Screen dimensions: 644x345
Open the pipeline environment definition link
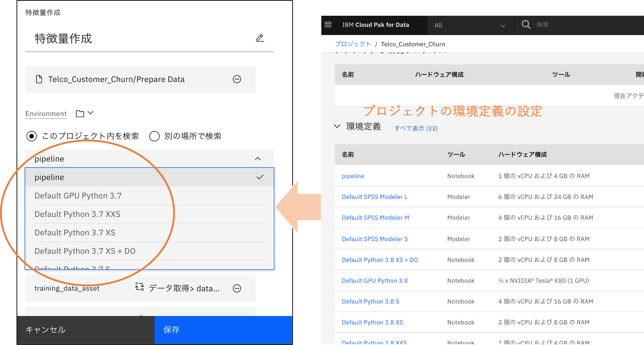pyautogui.click(x=353, y=176)
